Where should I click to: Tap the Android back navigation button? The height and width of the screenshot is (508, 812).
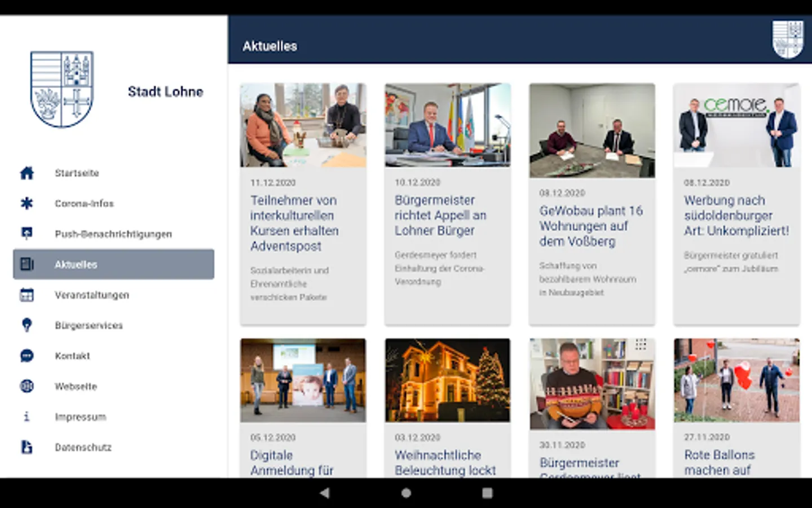(x=324, y=493)
